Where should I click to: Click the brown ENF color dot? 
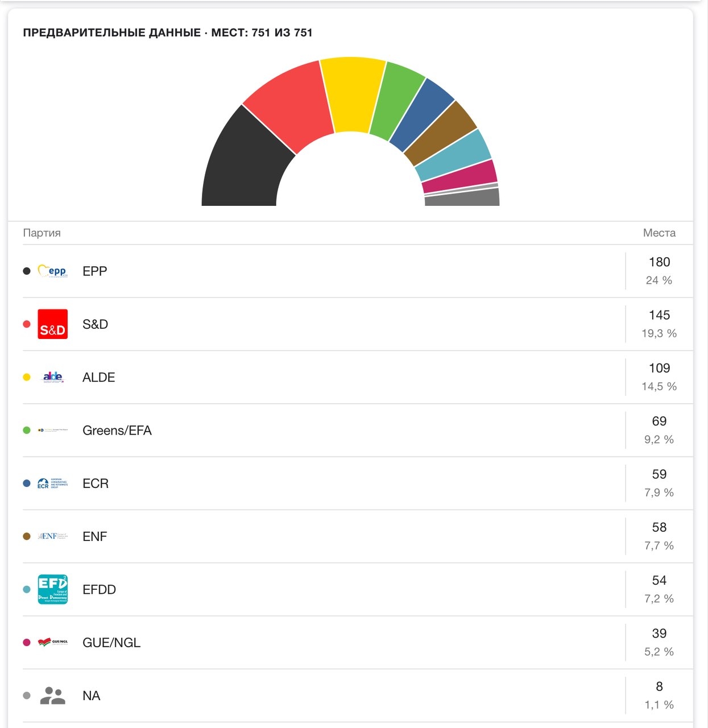(x=27, y=536)
